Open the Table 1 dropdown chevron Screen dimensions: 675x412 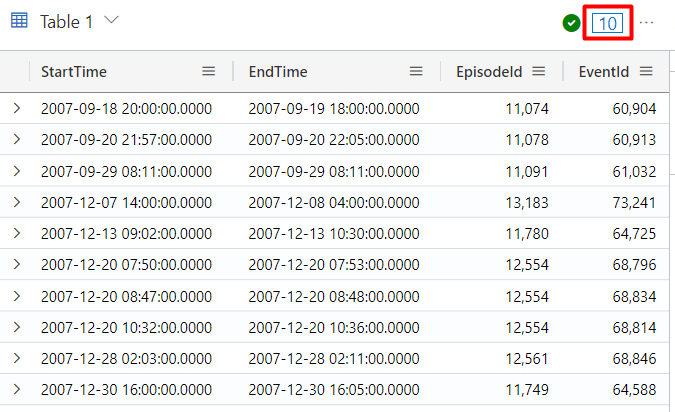(x=111, y=21)
